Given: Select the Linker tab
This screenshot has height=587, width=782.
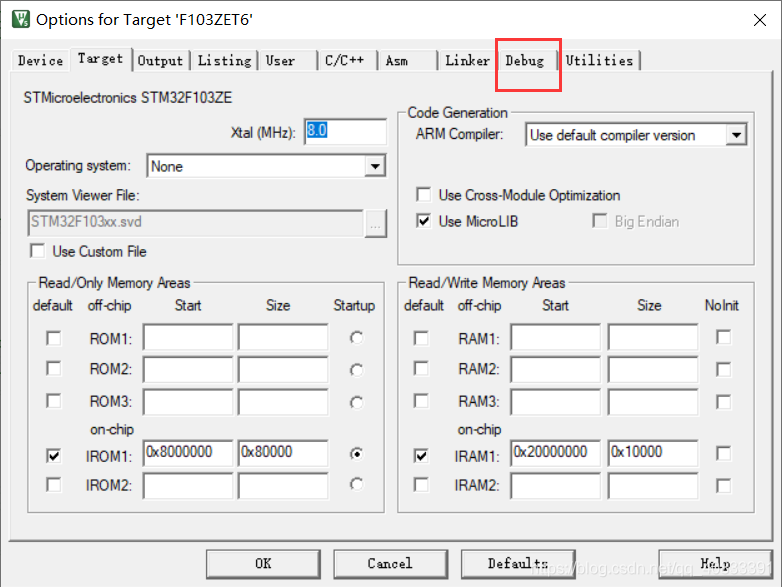Looking at the screenshot, I should pos(467,61).
